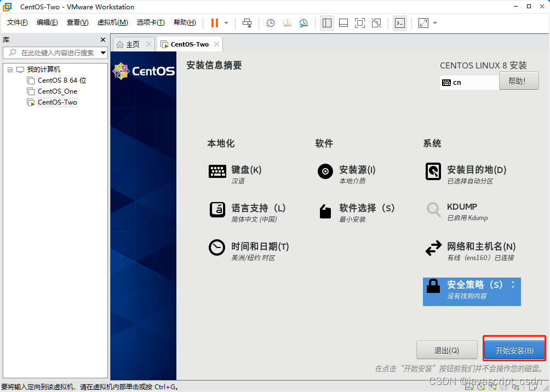Open the dropdown arrow beside the pause button
Image resolution: width=550 pixels, height=392 pixels.
(x=226, y=23)
